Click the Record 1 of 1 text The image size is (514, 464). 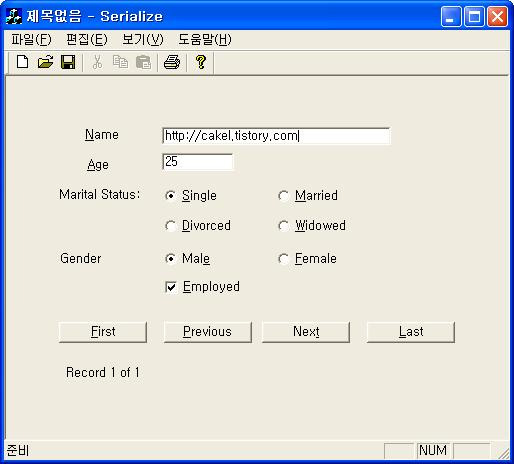pos(103,372)
